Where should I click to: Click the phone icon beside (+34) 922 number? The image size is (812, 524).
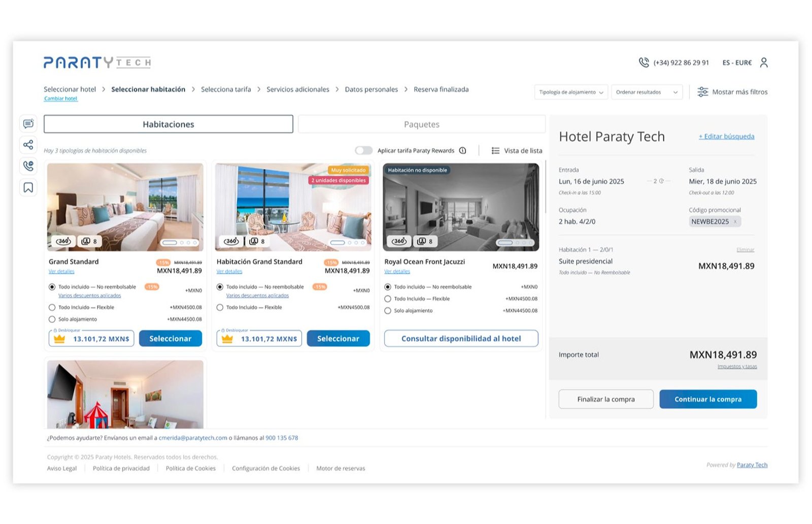coord(644,62)
